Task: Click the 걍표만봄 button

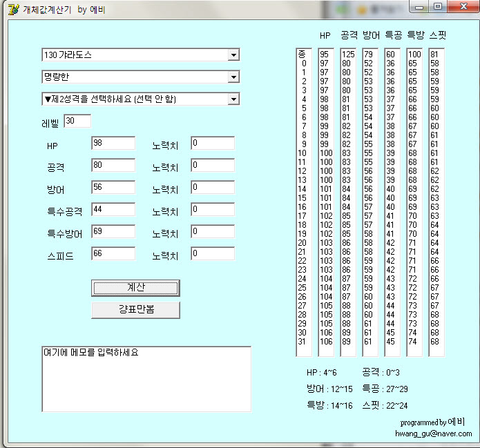Action: (135, 310)
